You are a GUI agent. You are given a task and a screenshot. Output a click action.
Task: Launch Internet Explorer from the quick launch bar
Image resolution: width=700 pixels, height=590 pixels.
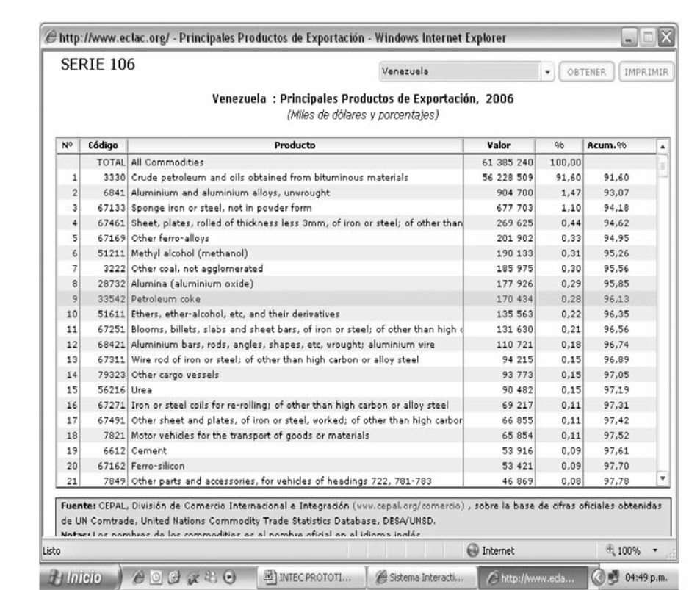tap(138, 578)
